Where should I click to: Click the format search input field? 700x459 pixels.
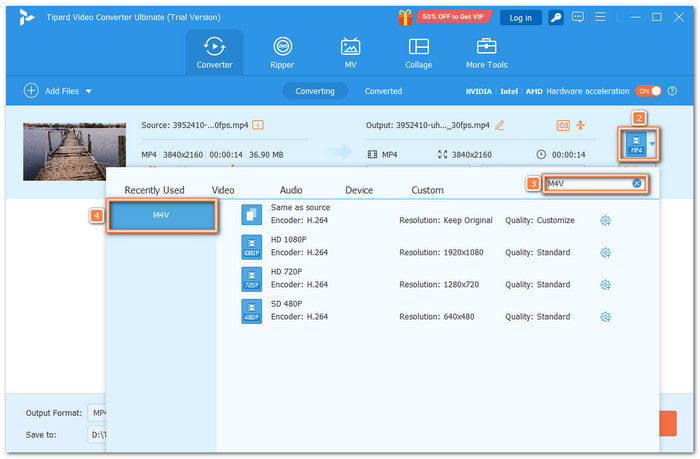(587, 184)
